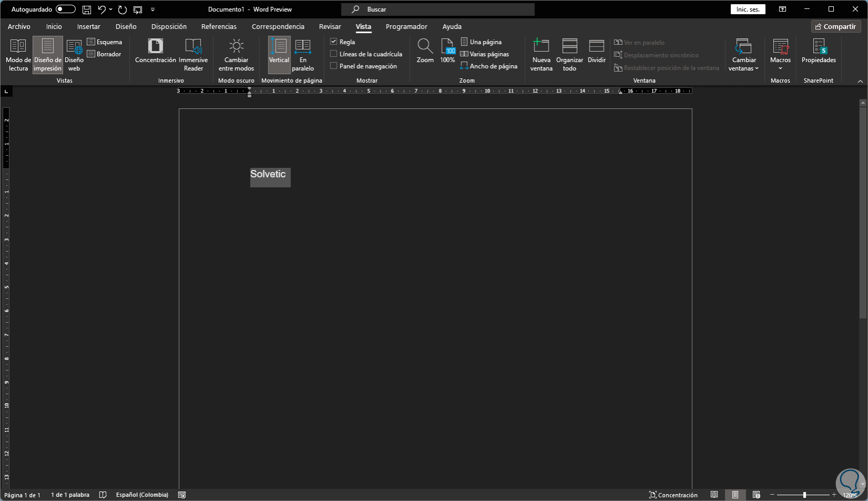Select print layout icon in status bar
Image resolution: width=868 pixels, height=501 pixels.
(735, 495)
